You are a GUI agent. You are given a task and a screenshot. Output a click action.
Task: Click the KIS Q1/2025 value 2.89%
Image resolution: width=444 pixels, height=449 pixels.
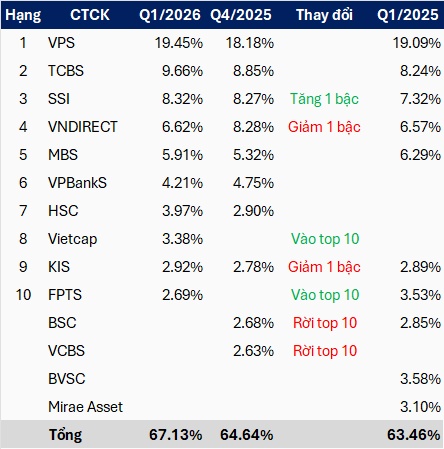pyautogui.click(x=420, y=267)
